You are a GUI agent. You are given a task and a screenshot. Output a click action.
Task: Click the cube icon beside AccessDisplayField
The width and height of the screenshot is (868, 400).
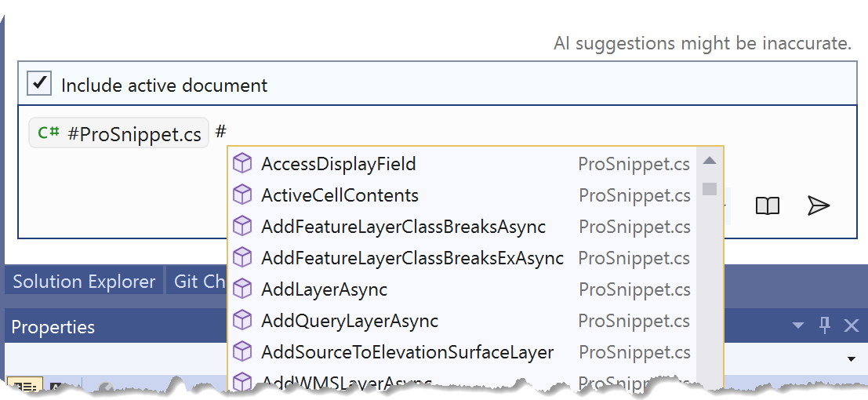coord(243,164)
